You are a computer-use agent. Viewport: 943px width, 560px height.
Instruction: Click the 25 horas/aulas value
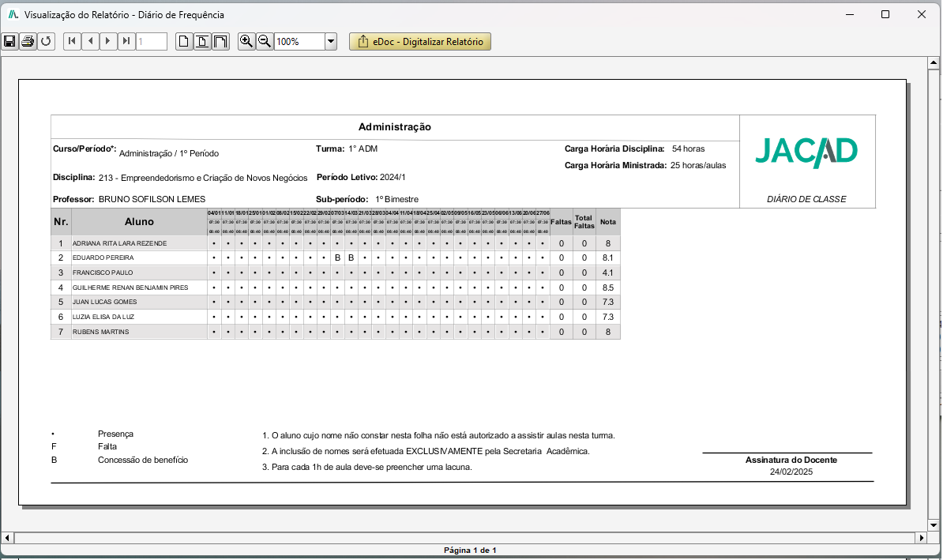tap(698, 165)
